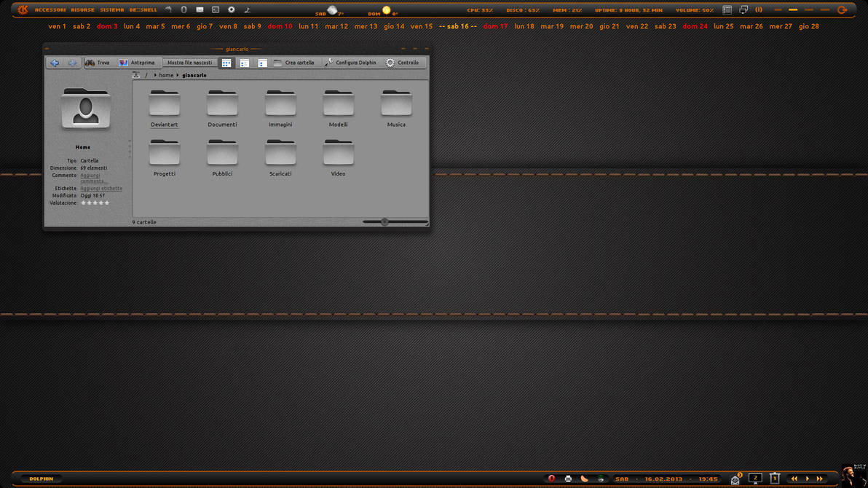Viewport: 868px width, 488px height.
Task: Click the mouse-shaped icon in top panel
Action: [x=184, y=10]
